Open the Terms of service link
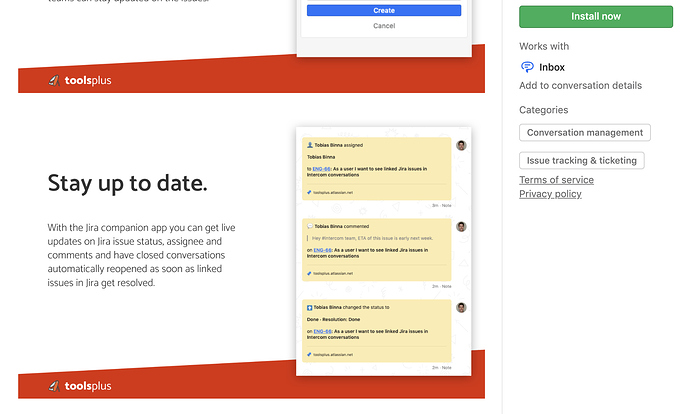Viewport: 690px width, 414px height. [x=556, y=180]
